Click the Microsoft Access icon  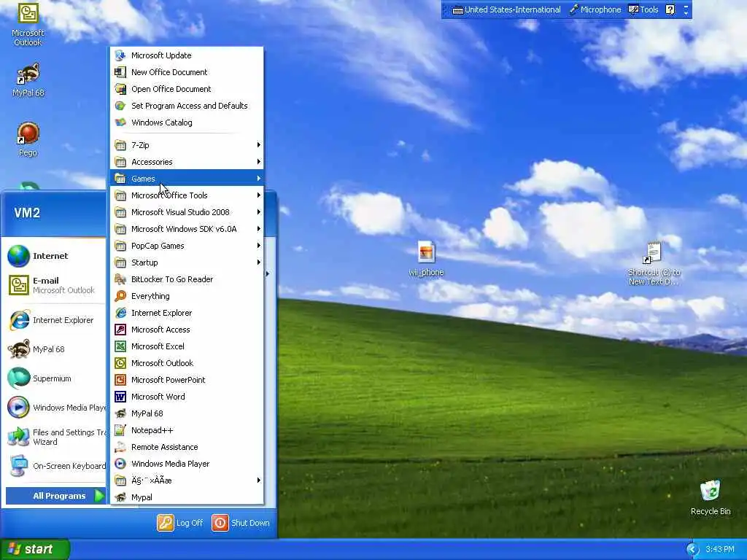coord(120,330)
